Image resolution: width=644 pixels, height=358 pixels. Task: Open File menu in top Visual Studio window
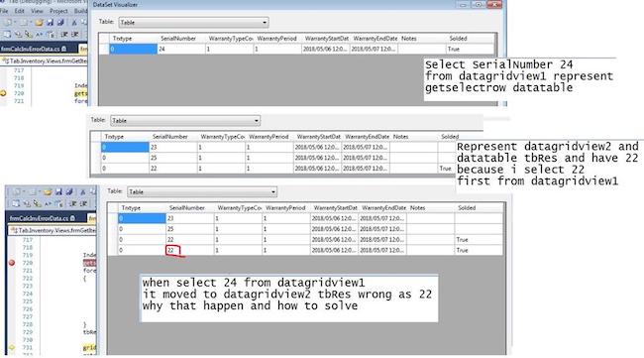[4, 11]
